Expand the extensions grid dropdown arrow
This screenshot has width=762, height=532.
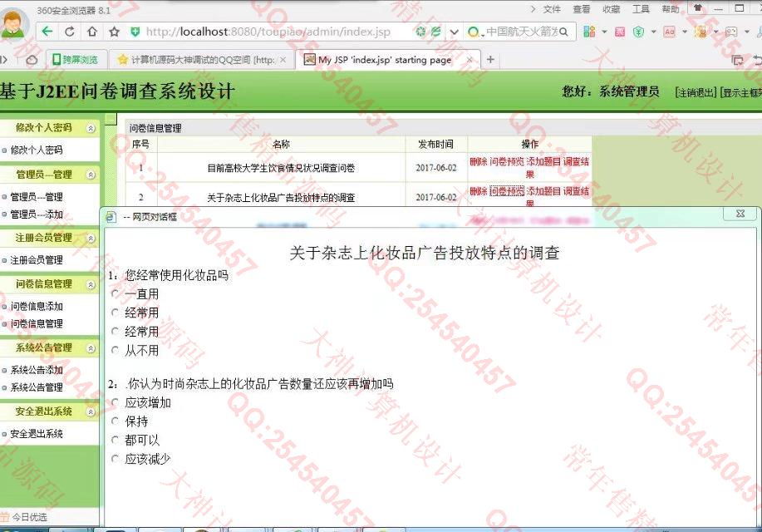604,32
